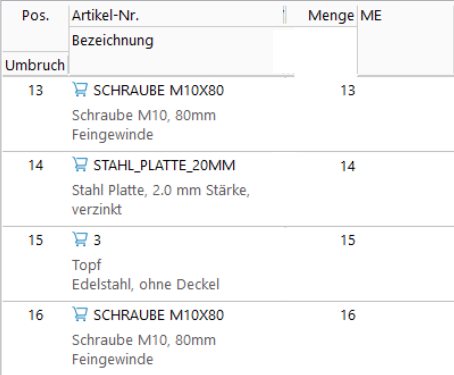Click quantity 13 in Menge column

[x=348, y=90]
